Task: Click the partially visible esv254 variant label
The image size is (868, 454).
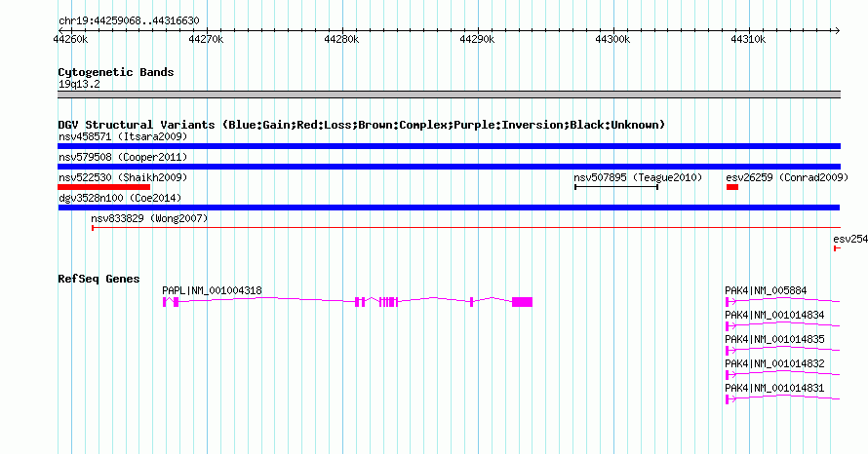Action: pyautogui.click(x=850, y=239)
